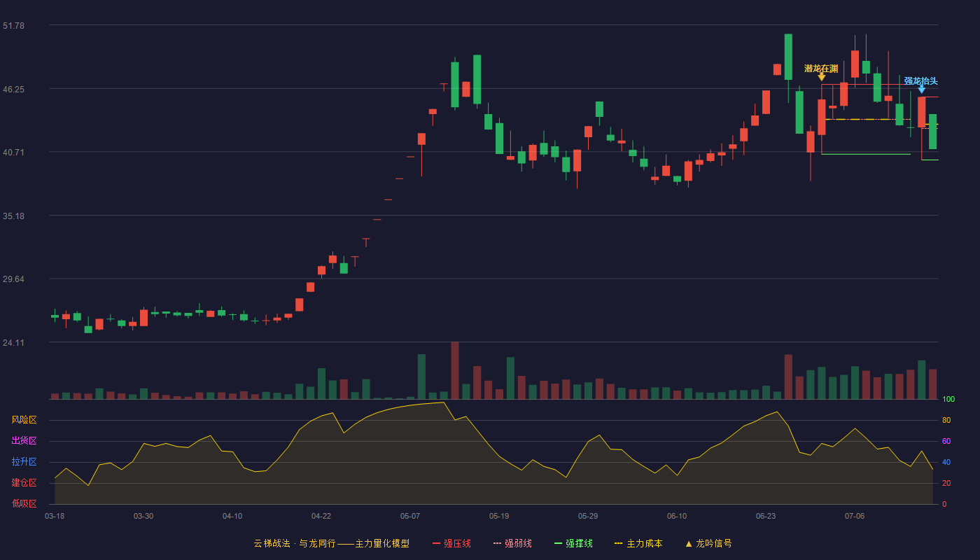Image resolution: width=980 pixels, height=560 pixels.
Task: Select the 拉升区 zone label
Action: click(x=24, y=462)
